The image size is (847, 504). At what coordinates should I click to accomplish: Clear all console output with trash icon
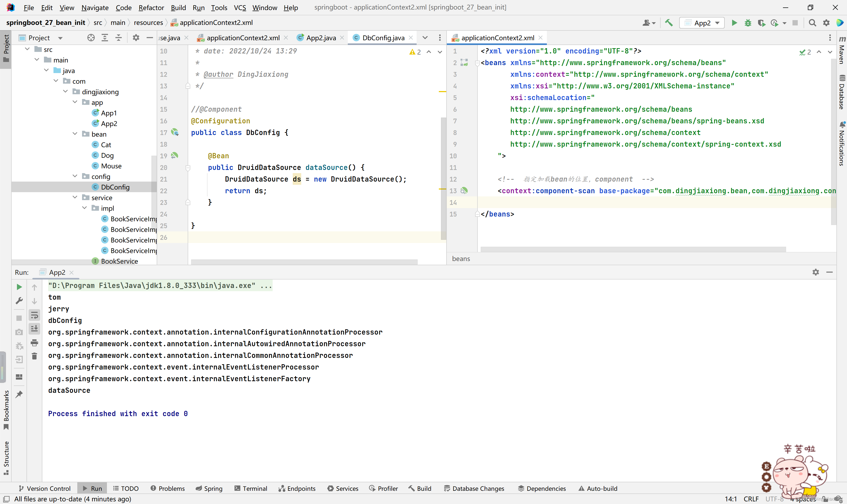pos(34,356)
